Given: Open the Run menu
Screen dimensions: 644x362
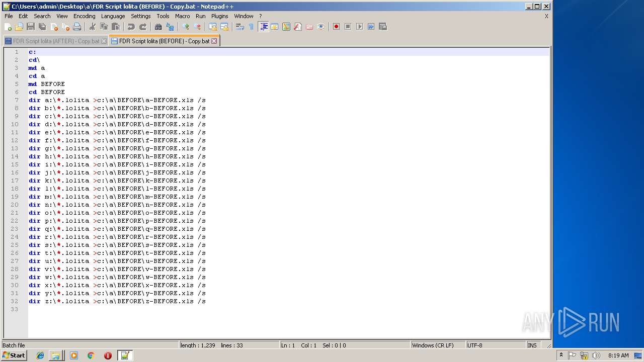Looking at the screenshot, I should (201, 16).
